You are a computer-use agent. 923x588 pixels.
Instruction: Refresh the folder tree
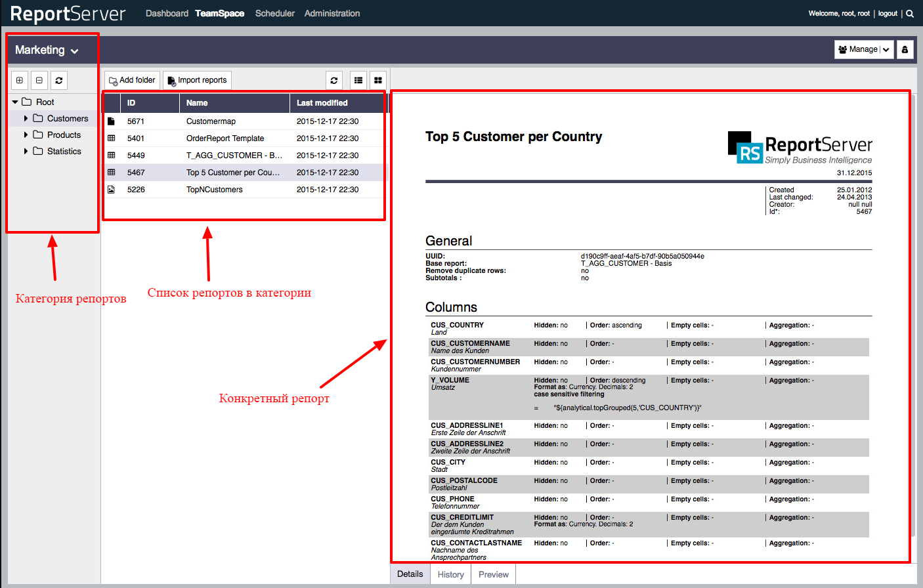click(x=59, y=80)
